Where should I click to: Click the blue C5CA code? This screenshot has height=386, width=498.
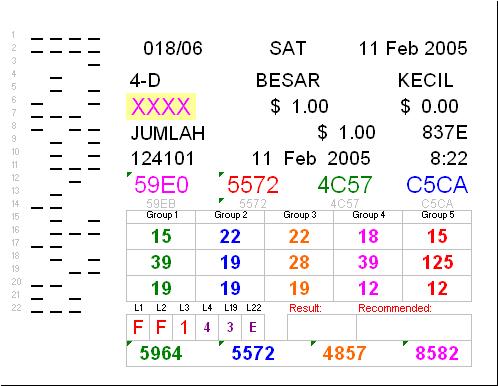click(x=437, y=185)
